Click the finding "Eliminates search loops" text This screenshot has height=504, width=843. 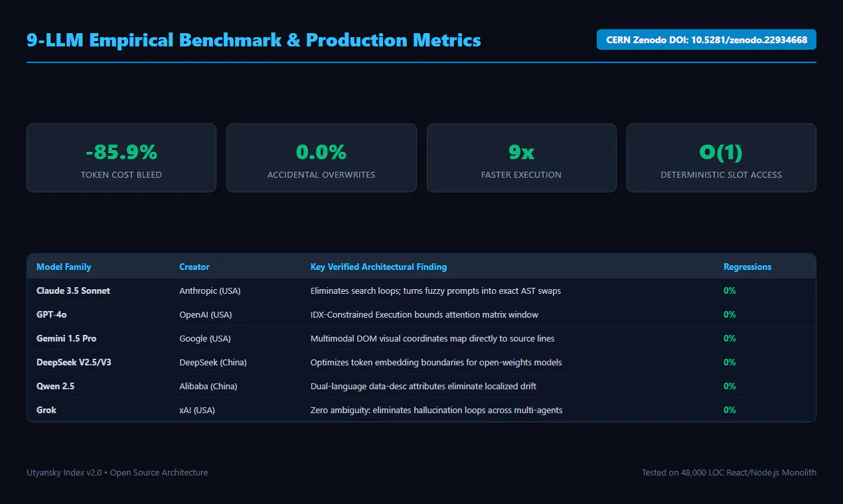pos(435,290)
